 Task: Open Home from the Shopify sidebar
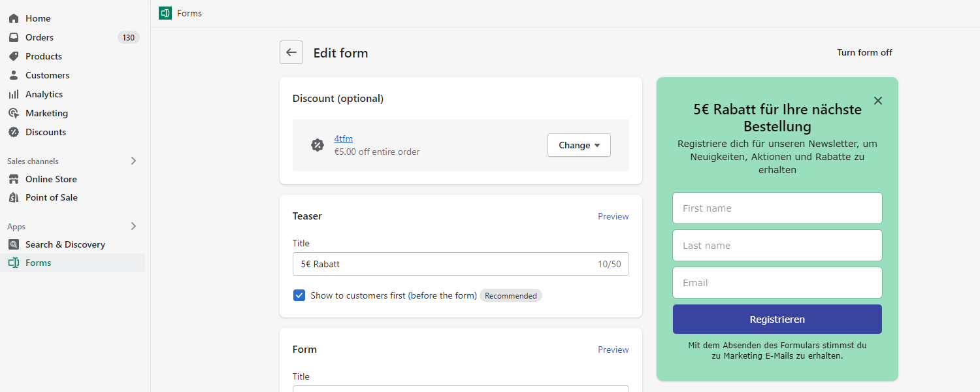coord(37,18)
